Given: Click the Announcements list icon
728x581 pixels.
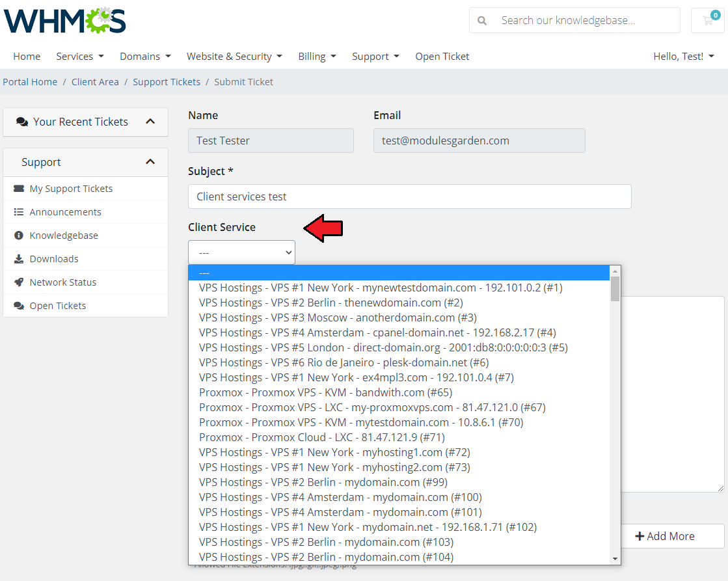Looking at the screenshot, I should click(19, 212).
